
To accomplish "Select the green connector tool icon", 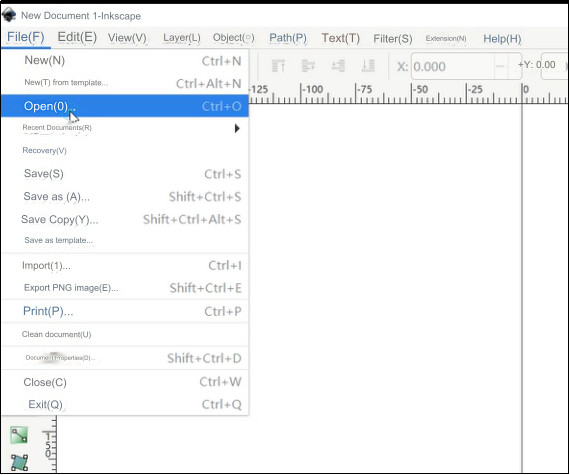I will click(19, 435).
